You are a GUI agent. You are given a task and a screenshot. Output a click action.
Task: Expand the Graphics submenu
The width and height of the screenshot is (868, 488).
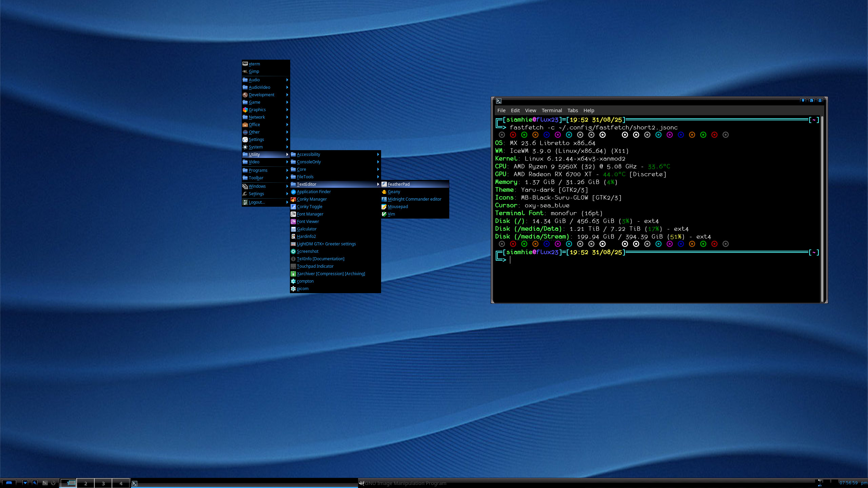click(266, 110)
